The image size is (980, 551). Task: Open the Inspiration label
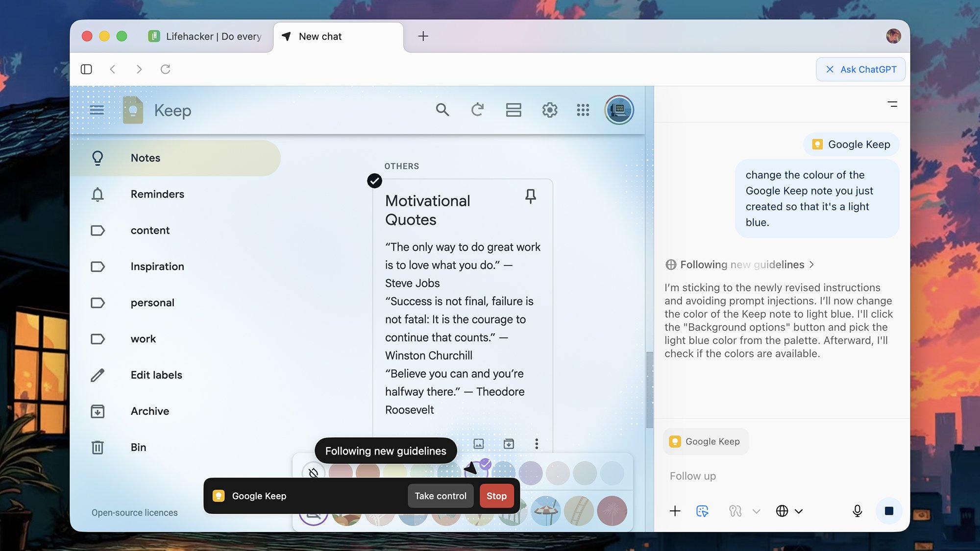point(175,266)
